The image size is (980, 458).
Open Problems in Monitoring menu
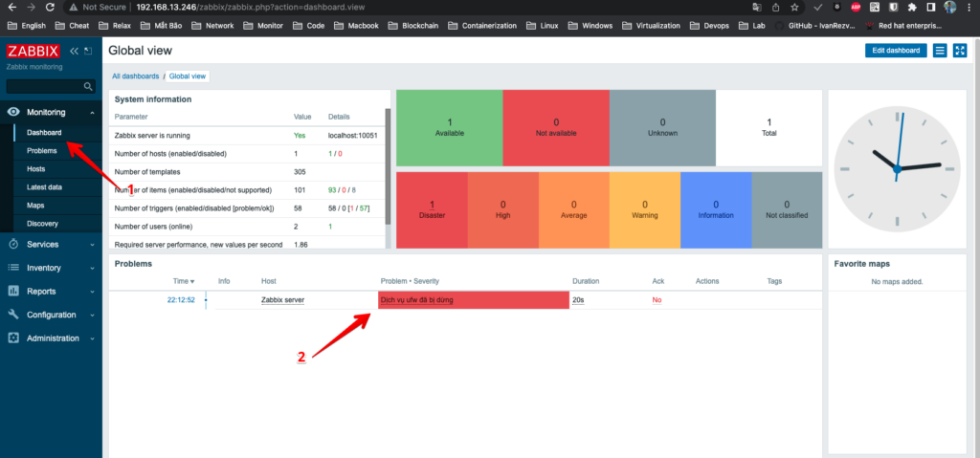42,150
